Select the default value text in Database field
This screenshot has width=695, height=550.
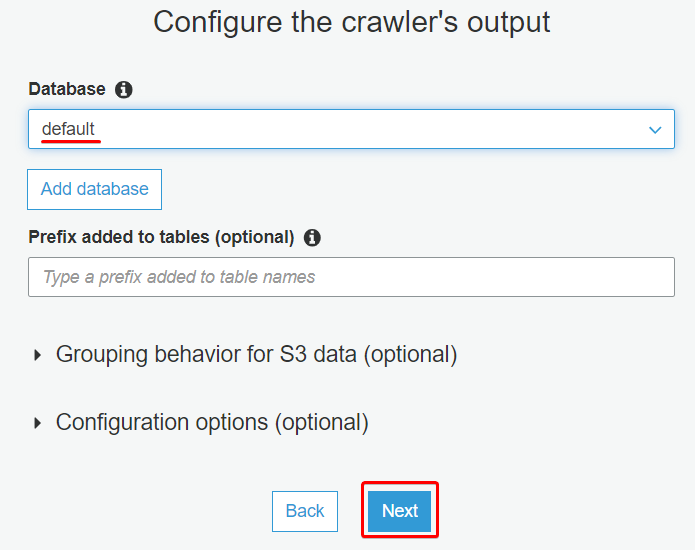(68, 129)
